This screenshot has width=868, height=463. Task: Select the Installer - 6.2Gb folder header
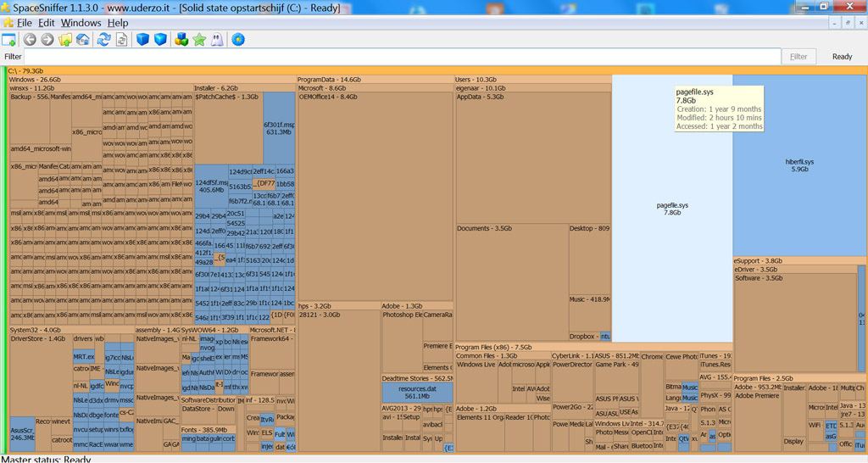click(244, 88)
